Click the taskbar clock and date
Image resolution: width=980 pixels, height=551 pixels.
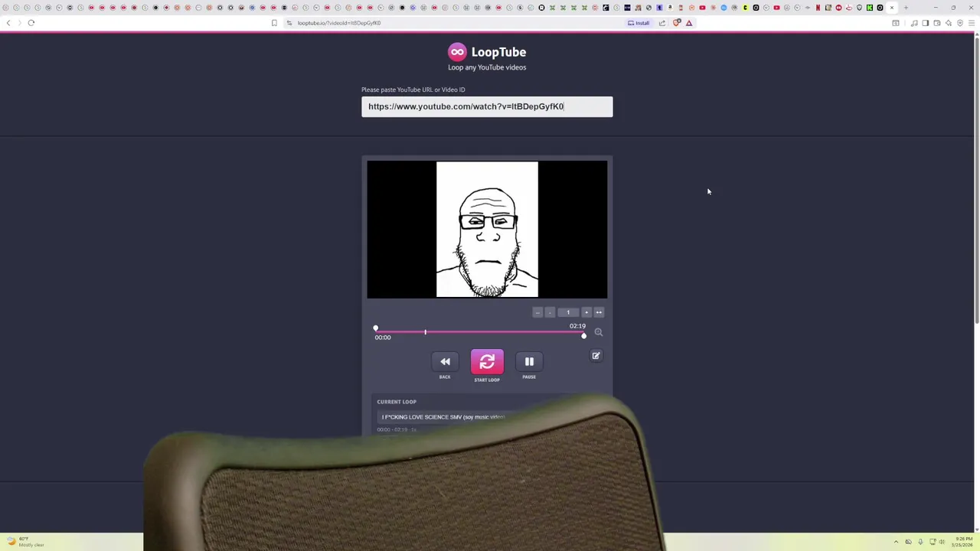click(963, 542)
